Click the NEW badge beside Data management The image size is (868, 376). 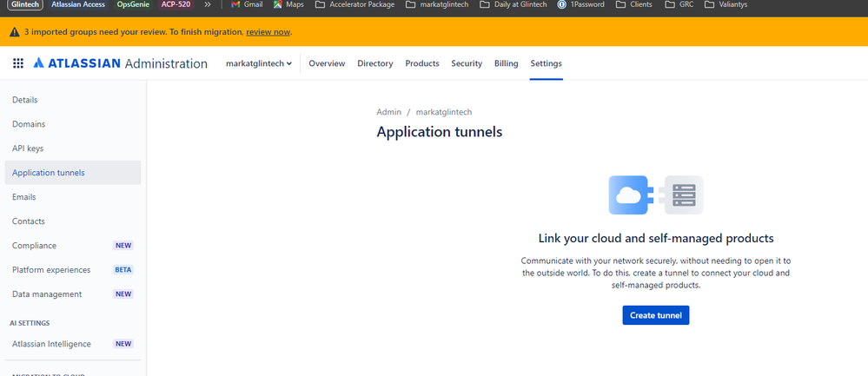(123, 294)
